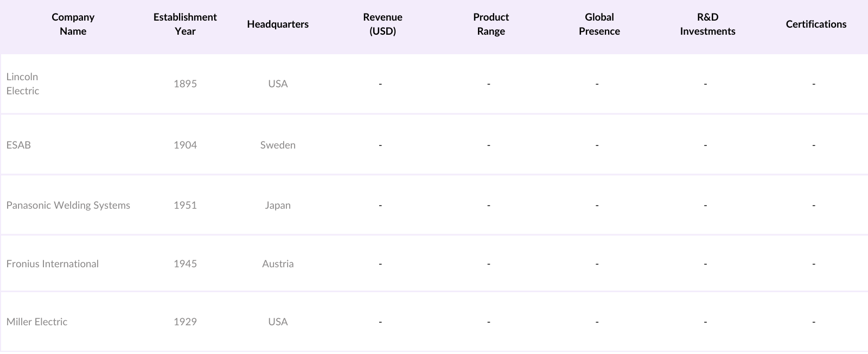The height and width of the screenshot is (354, 868).
Task: Select the Lincoln Electric company cell
Action: click(23, 84)
